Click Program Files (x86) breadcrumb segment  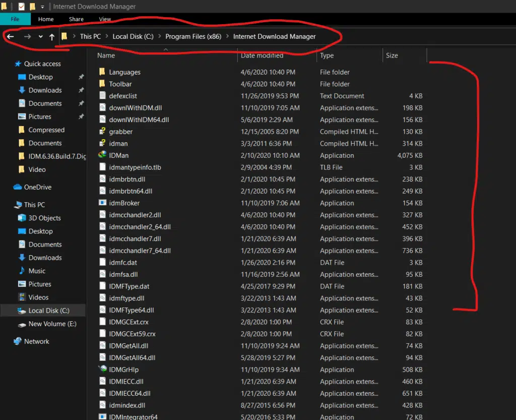point(193,36)
